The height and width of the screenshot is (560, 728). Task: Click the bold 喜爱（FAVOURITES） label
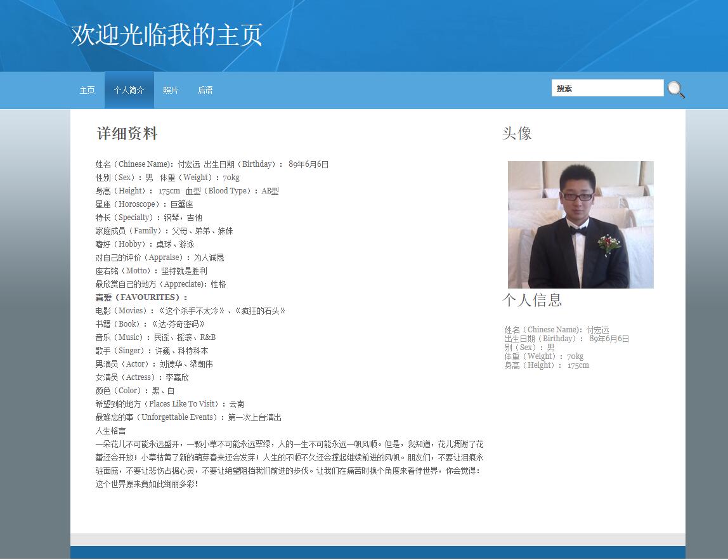[x=141, y=297]
